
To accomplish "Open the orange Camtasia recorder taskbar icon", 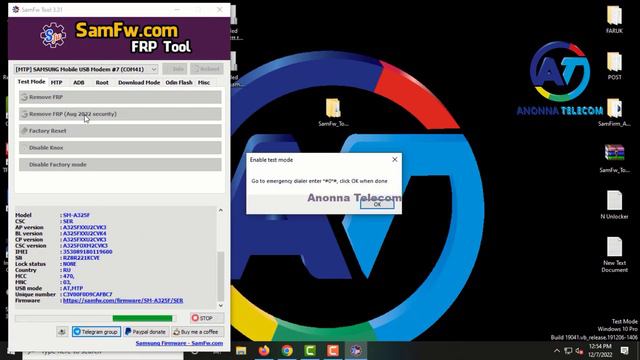I will coord(333,351).
